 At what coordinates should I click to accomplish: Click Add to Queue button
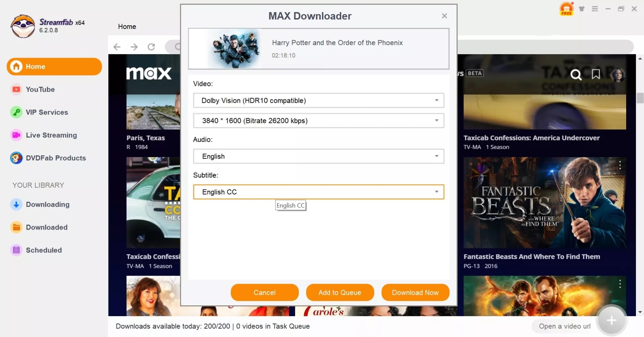(x=340, y=293)
